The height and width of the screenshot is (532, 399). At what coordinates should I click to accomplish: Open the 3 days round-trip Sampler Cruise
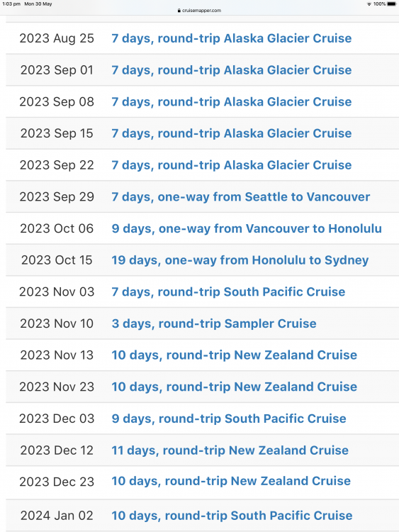(214, 323)
